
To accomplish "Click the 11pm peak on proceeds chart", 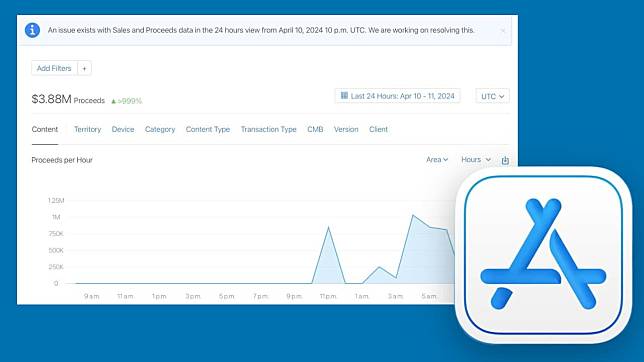I will click(x=328, y=227).
